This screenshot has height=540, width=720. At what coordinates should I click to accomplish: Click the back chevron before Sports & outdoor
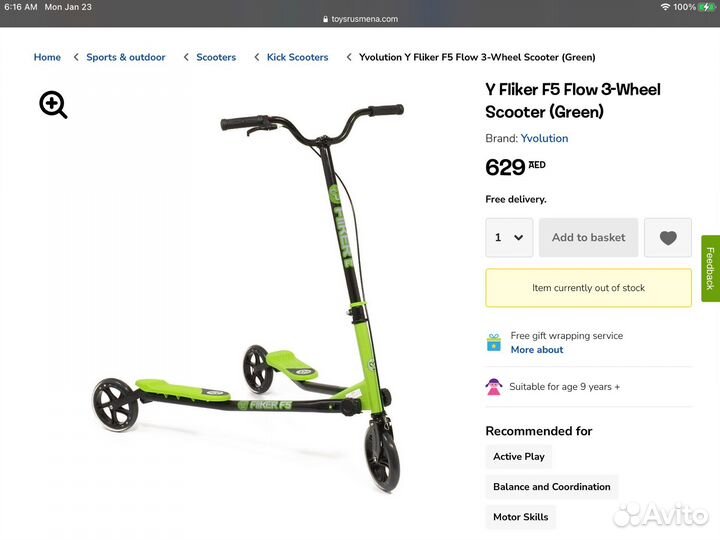coord(76,57)
